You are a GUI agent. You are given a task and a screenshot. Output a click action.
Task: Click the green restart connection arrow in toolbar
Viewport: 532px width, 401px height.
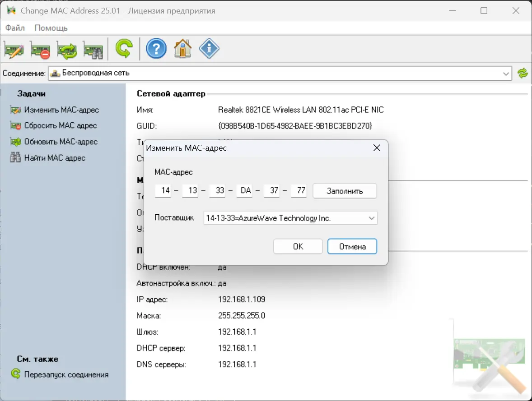tap(124, 49)
